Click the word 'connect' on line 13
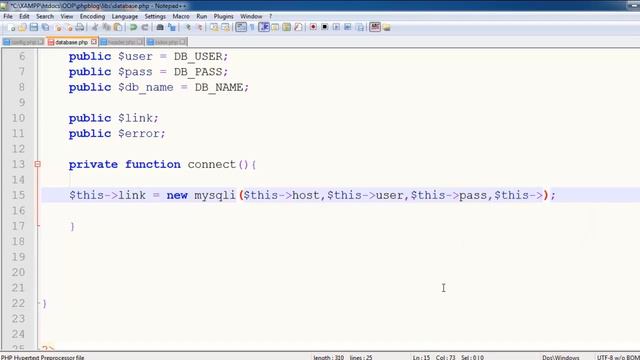 [212, 164]
